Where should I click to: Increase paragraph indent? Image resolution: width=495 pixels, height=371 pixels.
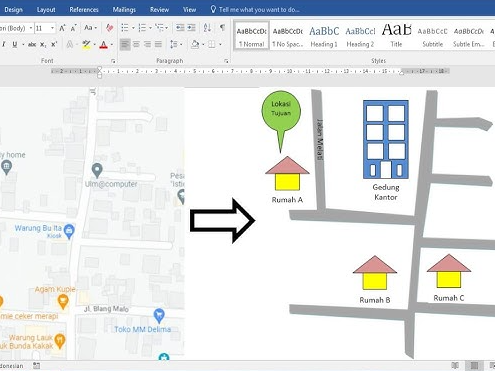(191, 28)
